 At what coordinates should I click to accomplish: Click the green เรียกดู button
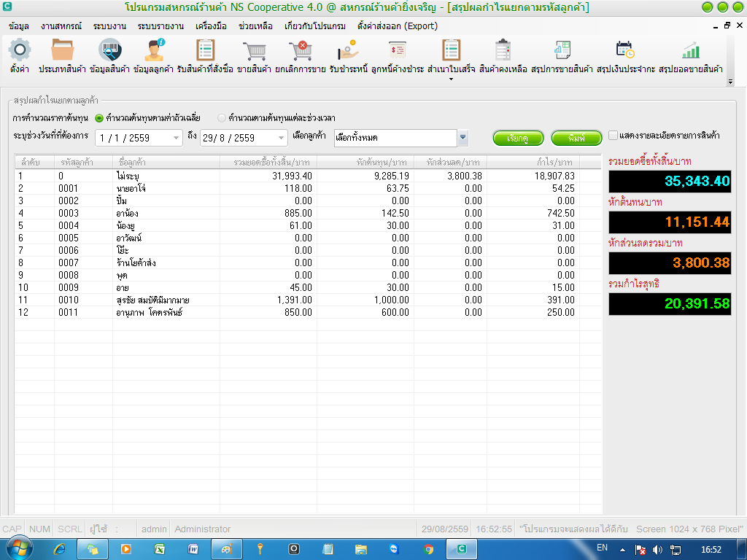click(518, 139)
